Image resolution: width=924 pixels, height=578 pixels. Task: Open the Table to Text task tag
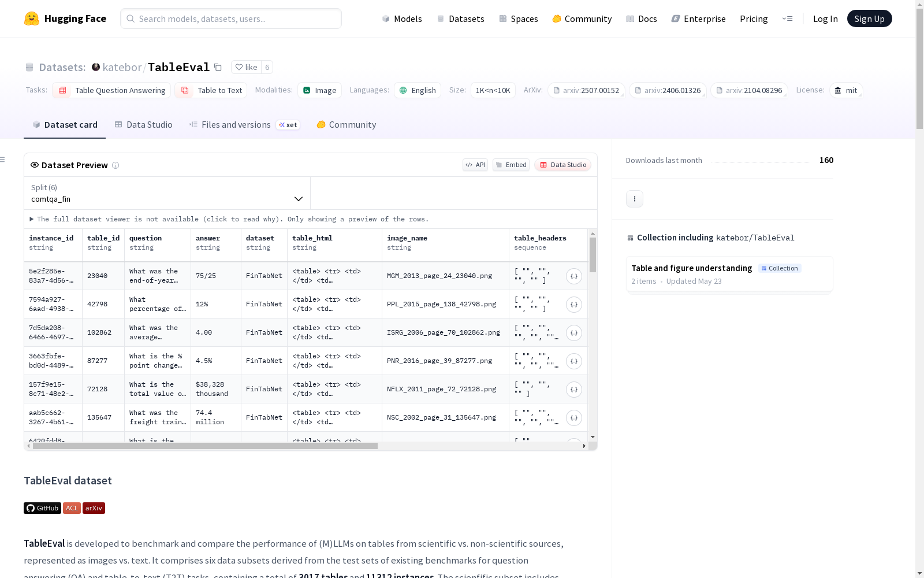tap(211, 90)
